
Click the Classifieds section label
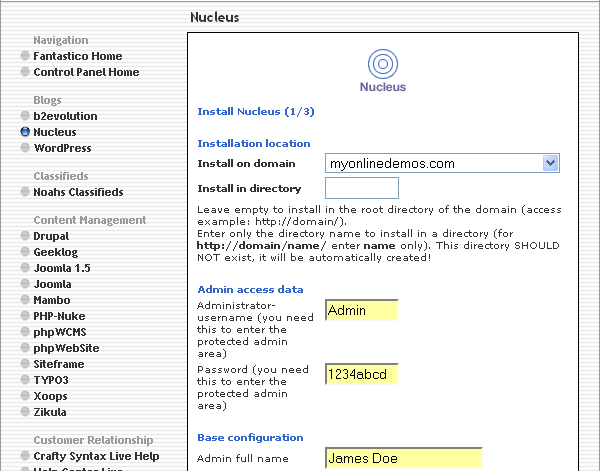[61, 176]
